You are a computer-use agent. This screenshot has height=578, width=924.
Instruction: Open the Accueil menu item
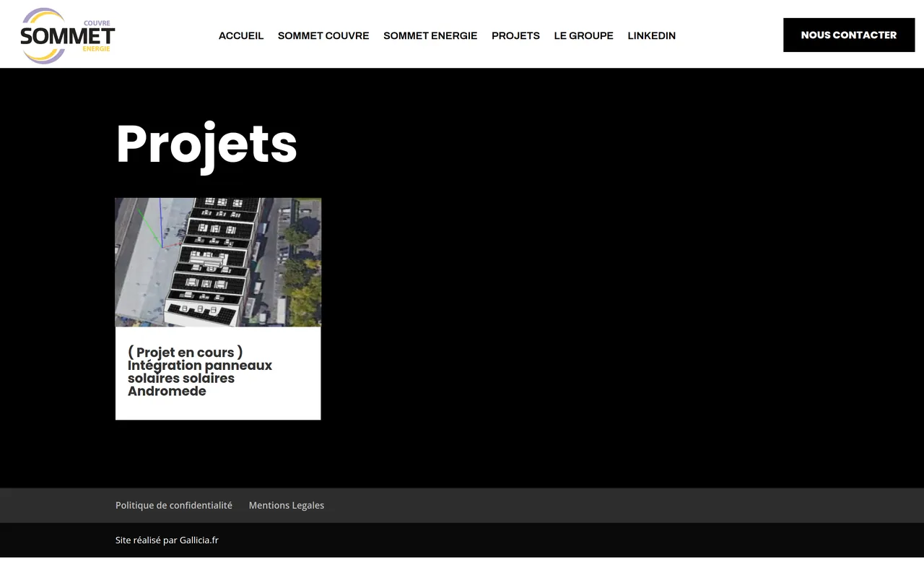(241, 35)
